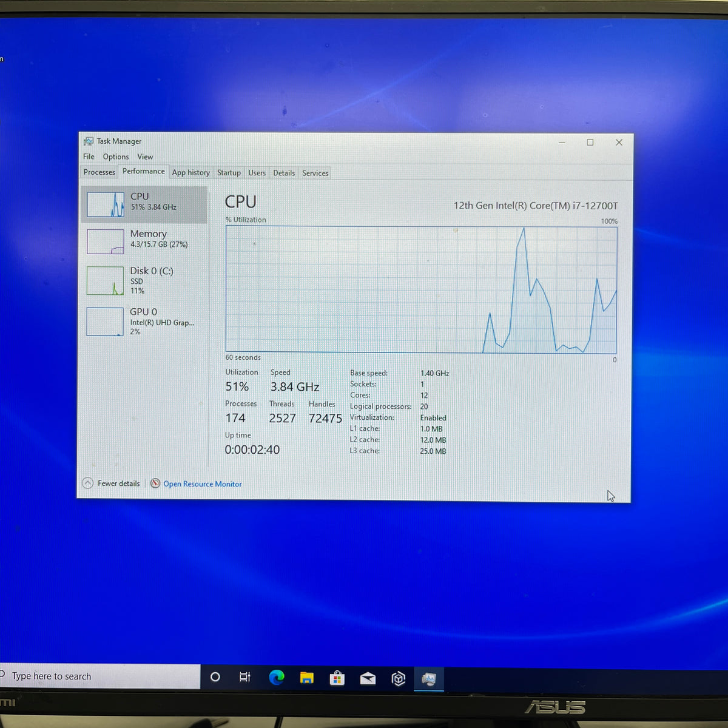Switch to the Services tab
The height and width of the screenshot is (728, 728).
(x=315, y=173)
